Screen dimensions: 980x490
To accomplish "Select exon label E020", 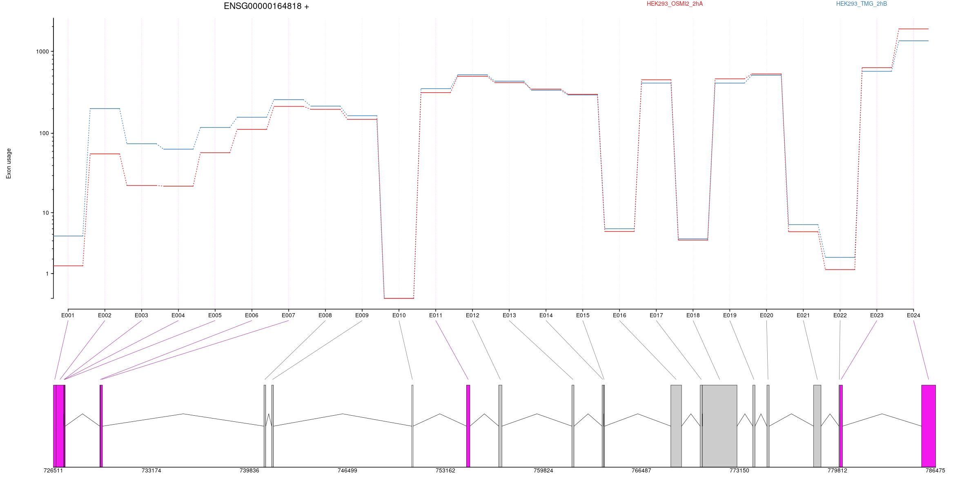I will (766, 315).
